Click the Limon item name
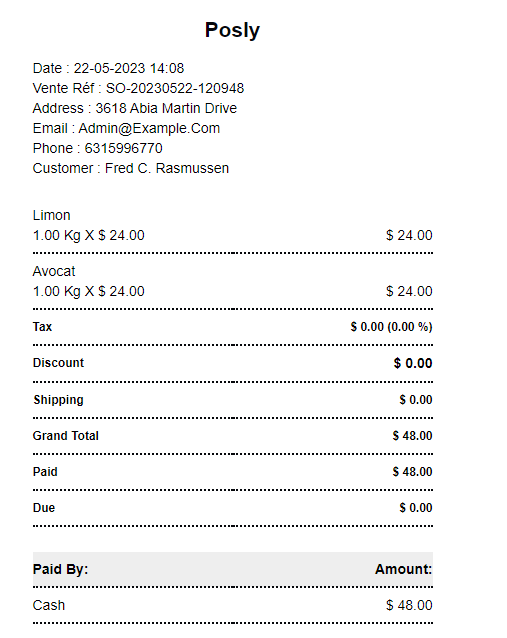507x638 pixels. click(x=51, y=215)
